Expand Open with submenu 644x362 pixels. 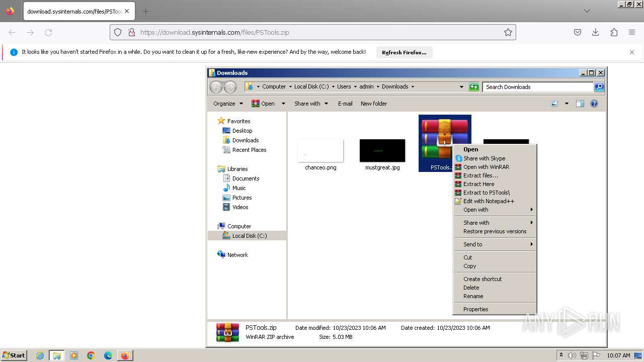pyautogui.click(x=495, y=210)
